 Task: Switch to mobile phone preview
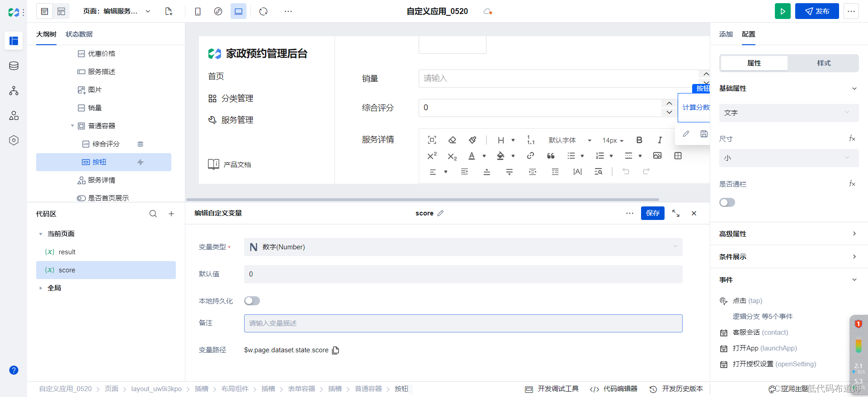pos(198,11)
